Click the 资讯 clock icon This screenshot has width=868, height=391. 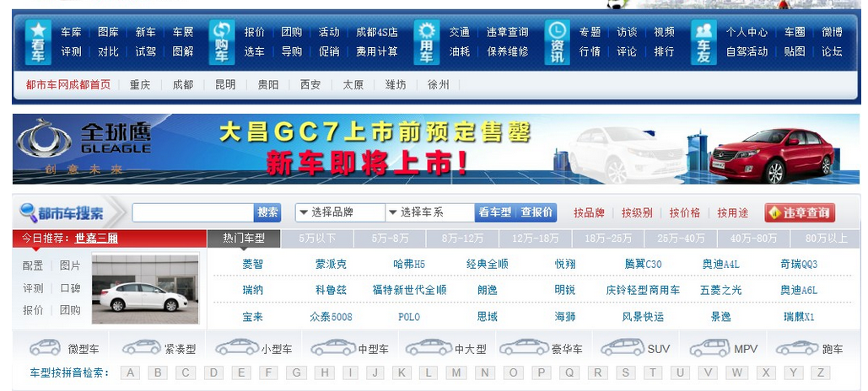click(557, 42)
